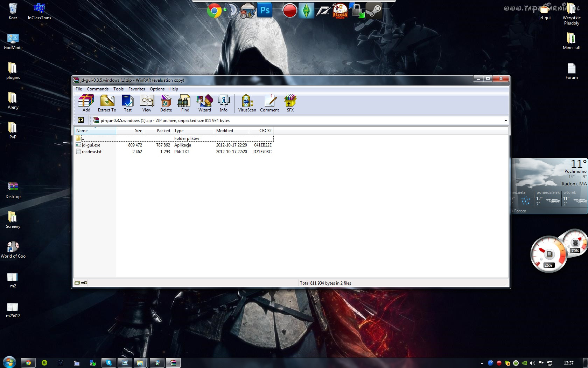Open the Minecraft desktop folder
This screenshot has height=368, width=588.
572,41
